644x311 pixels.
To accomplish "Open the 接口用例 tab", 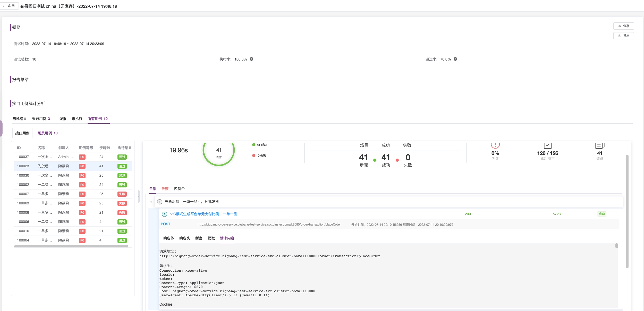I will (x=22, y=133).
